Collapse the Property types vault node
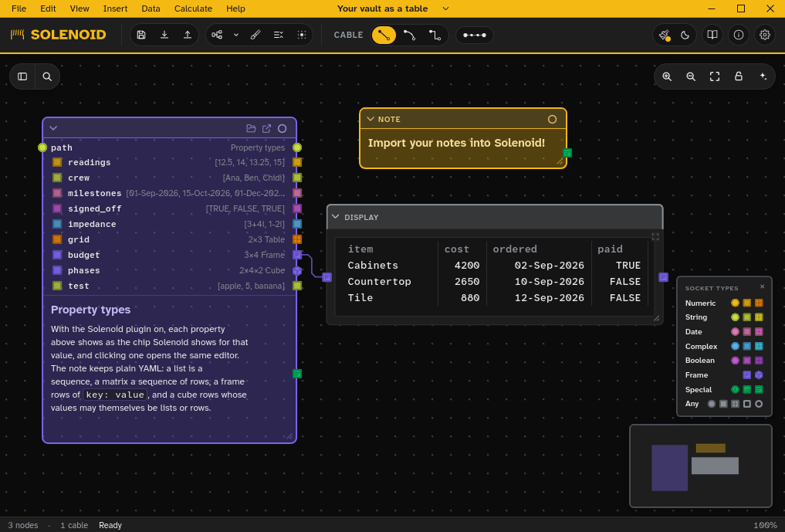785x532 pixels. (x=53, y=128)
